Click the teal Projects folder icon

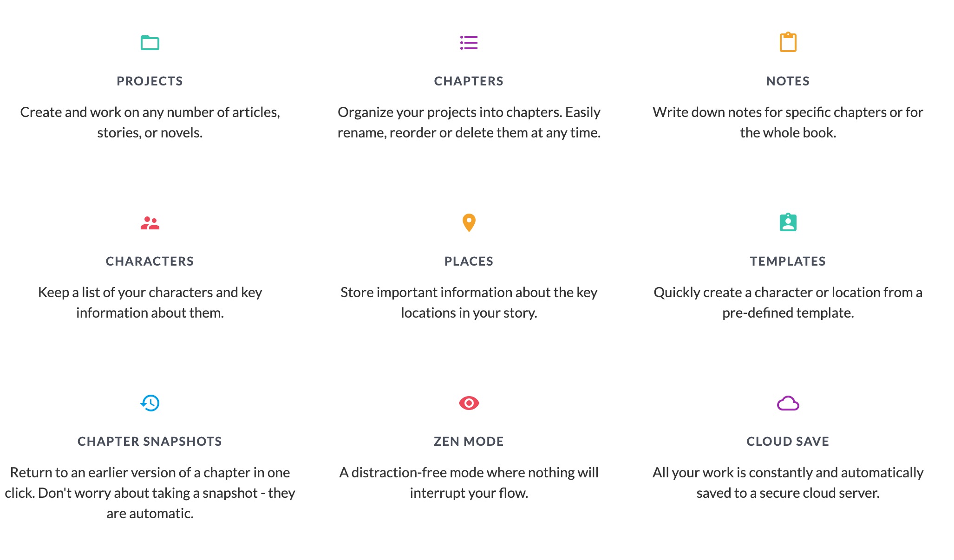[x=150, y=43]
